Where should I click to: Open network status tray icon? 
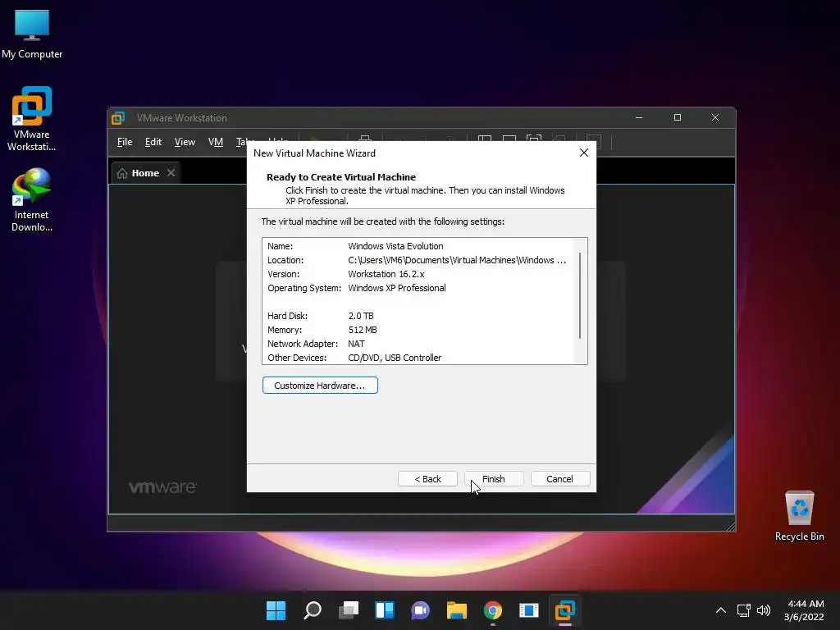point(743,610)
